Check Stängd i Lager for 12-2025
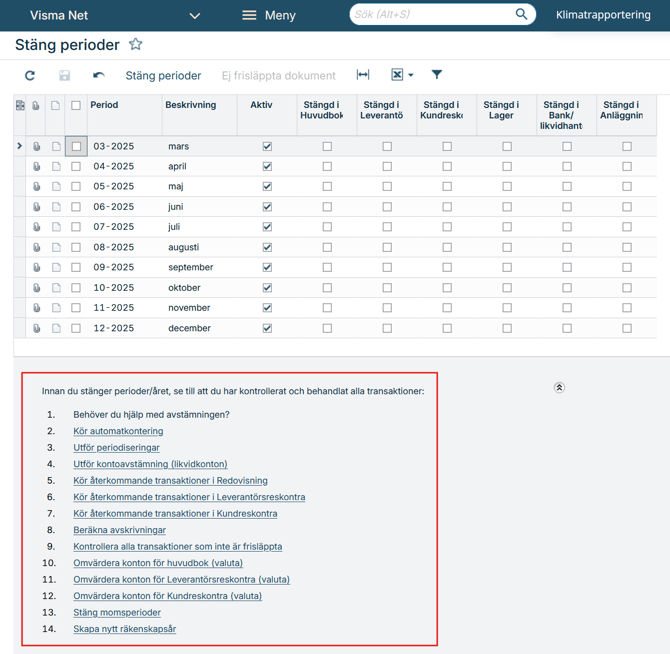This screenshot has height=654, width=670. pyautogui.click(x=507, y=328)
